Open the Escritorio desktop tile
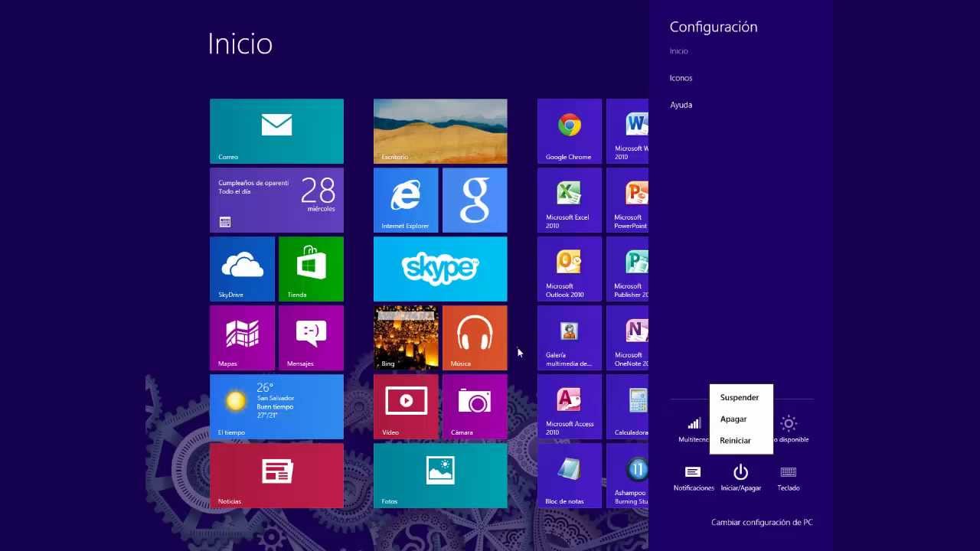This screenshot has width=980, height=551. (x=440, y=131)
